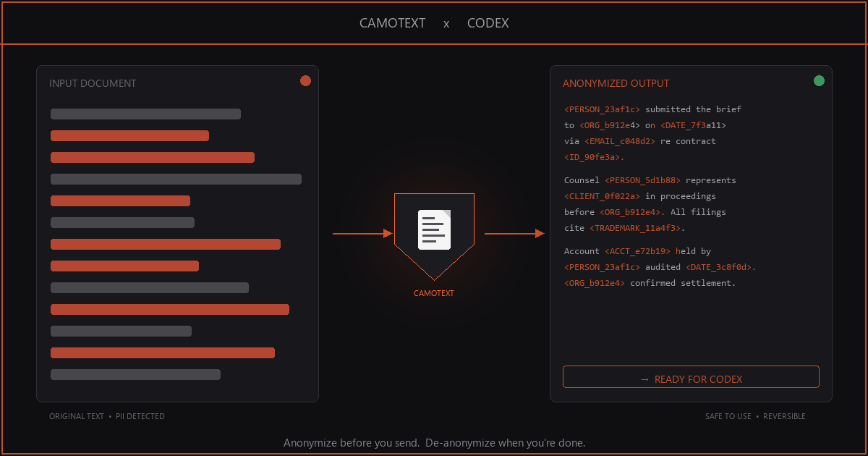
Task: Click the SAFE TO USE • REVERSIBLE caption
Action: pos(755,416)
